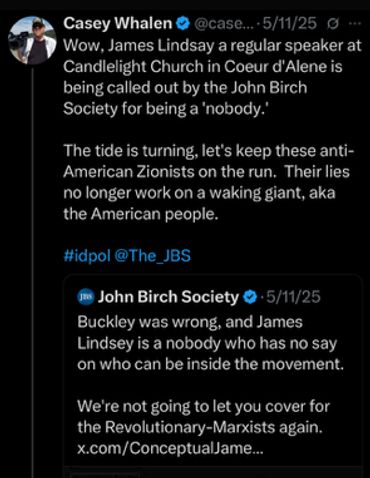Open the media preview below the quoted link
Viewport: 370px width, 478px height.
213,472
